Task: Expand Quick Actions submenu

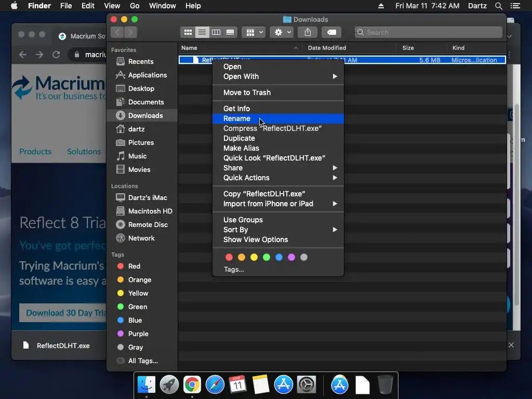Action: coord(278,178)
